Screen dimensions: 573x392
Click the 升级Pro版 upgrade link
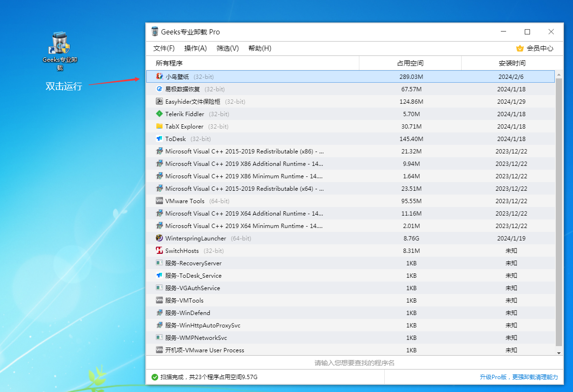pos(519,377)
